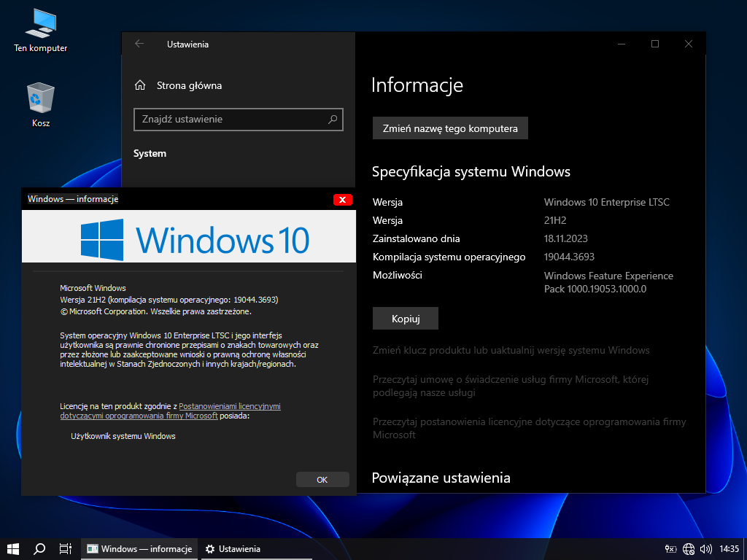This screenshot has height=560, width=747.
Task: Open the network globe tray icon
Action: coord(689,548)
